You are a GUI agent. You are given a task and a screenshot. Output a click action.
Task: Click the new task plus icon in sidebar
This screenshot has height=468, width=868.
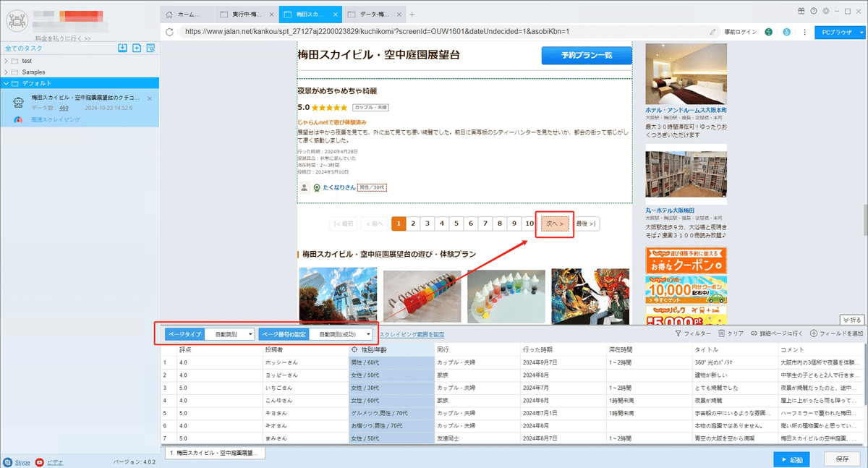coord(137,48)
